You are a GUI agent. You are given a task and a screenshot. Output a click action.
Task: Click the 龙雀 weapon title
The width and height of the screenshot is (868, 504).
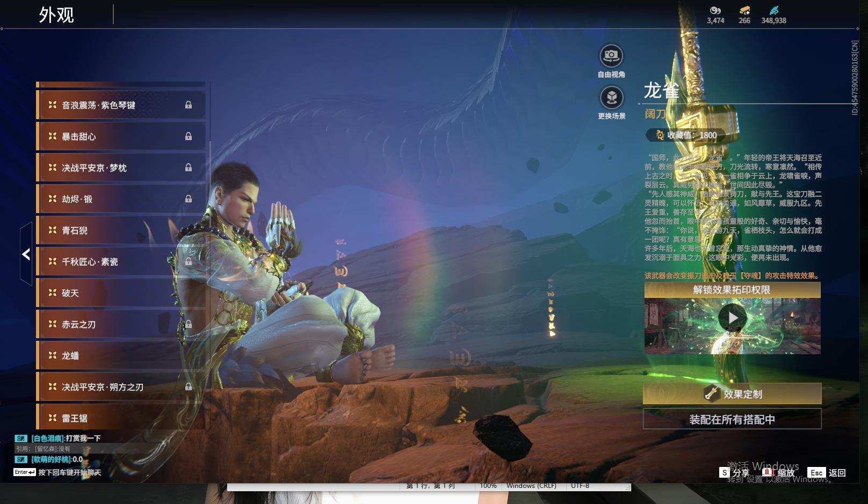(661, 91)
